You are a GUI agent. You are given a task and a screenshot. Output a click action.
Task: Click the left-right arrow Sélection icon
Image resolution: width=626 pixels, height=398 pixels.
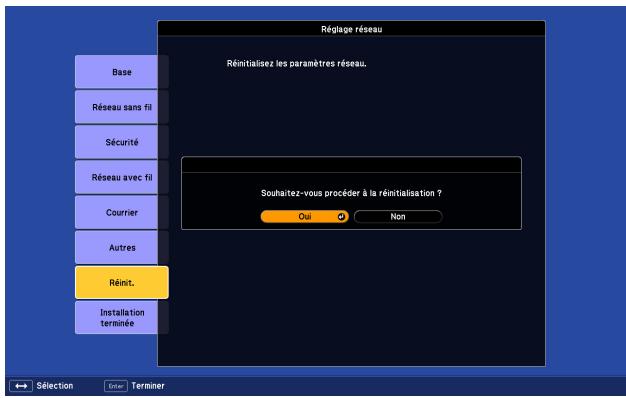coord(21,386)
